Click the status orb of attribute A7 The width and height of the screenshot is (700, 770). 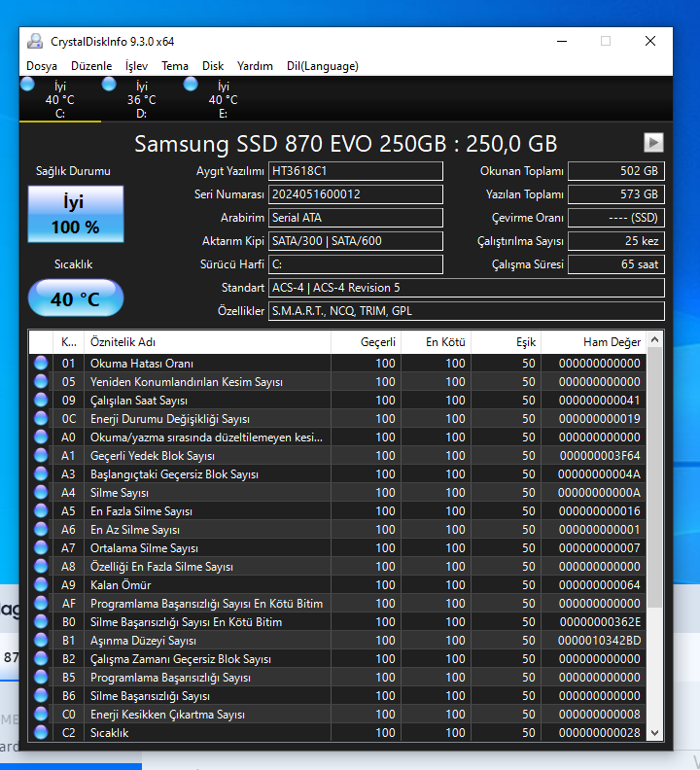[41, 548]
